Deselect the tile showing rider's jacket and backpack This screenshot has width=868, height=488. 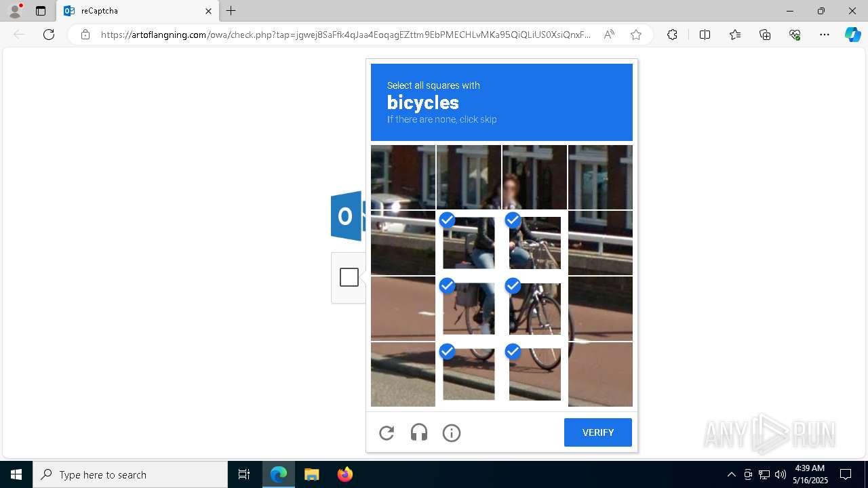pos(469,243)
